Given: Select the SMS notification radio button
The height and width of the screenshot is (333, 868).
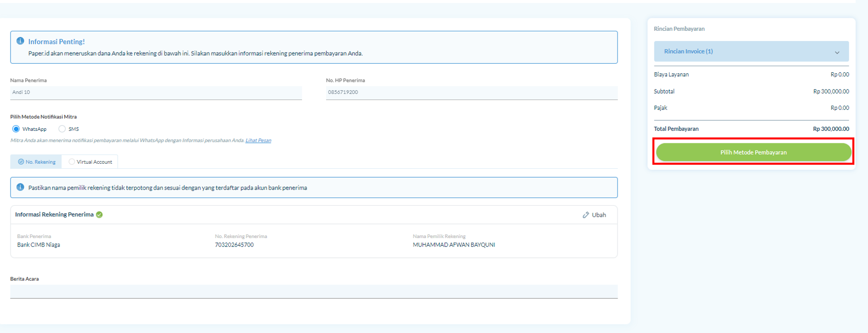Looking at the screenshot, I should [x=62, y=129].
